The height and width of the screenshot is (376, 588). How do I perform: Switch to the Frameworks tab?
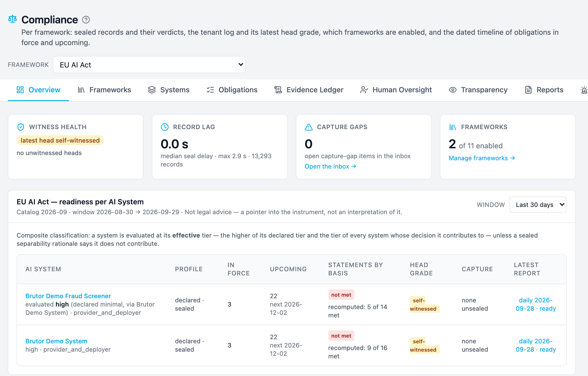[104, 90]
